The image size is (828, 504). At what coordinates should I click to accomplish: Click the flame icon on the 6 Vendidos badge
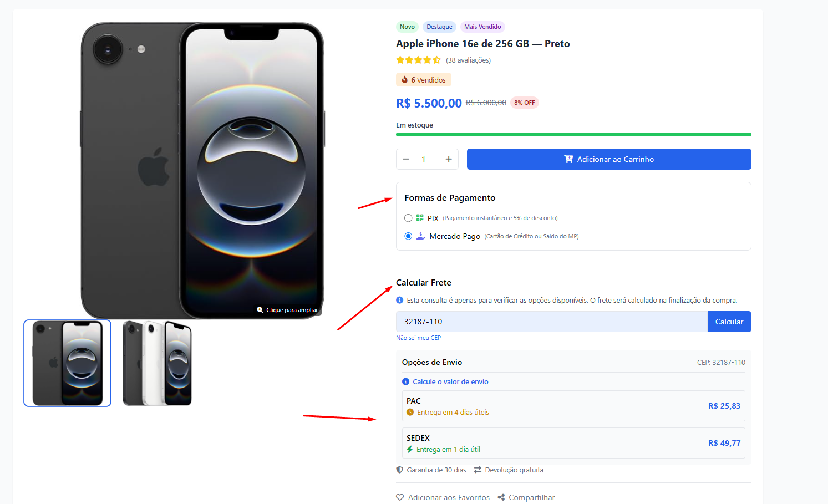pos(404,79)
